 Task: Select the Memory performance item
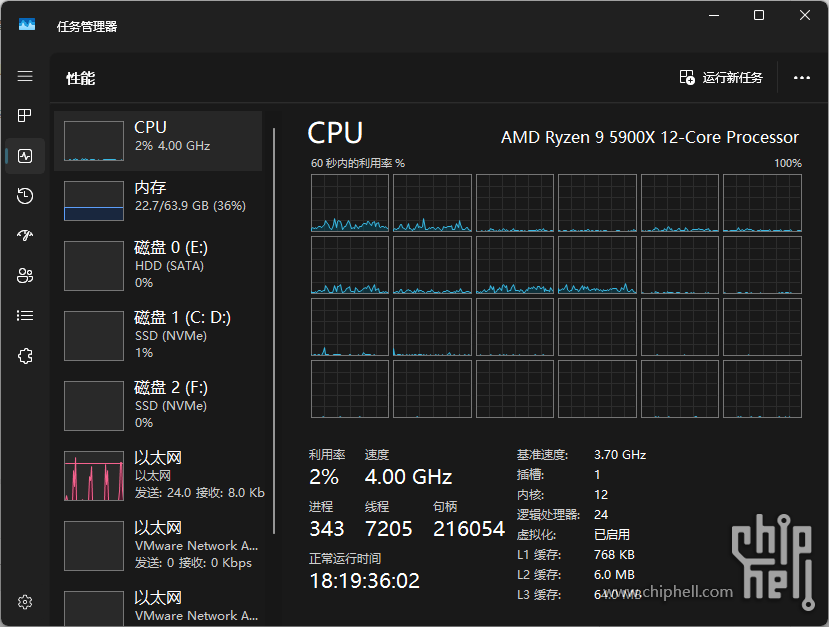[x=160, y=201]
